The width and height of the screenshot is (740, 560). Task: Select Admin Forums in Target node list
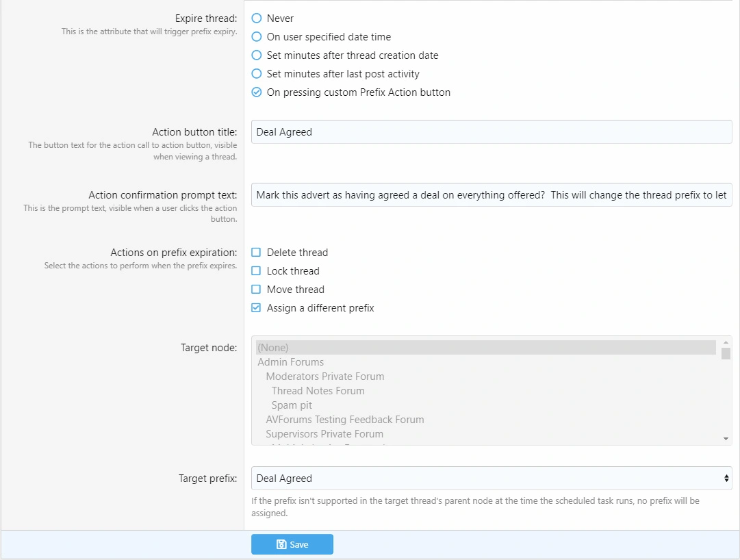pos(291,362)
